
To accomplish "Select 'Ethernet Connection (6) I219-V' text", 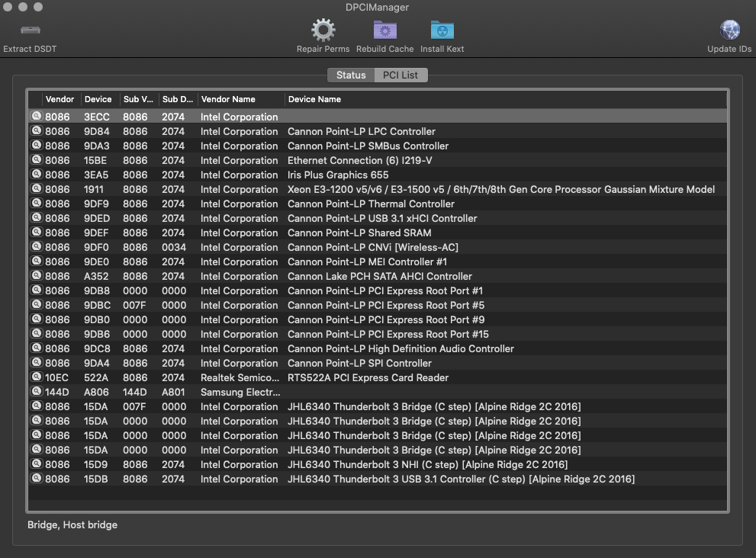I will click(359, 160).
